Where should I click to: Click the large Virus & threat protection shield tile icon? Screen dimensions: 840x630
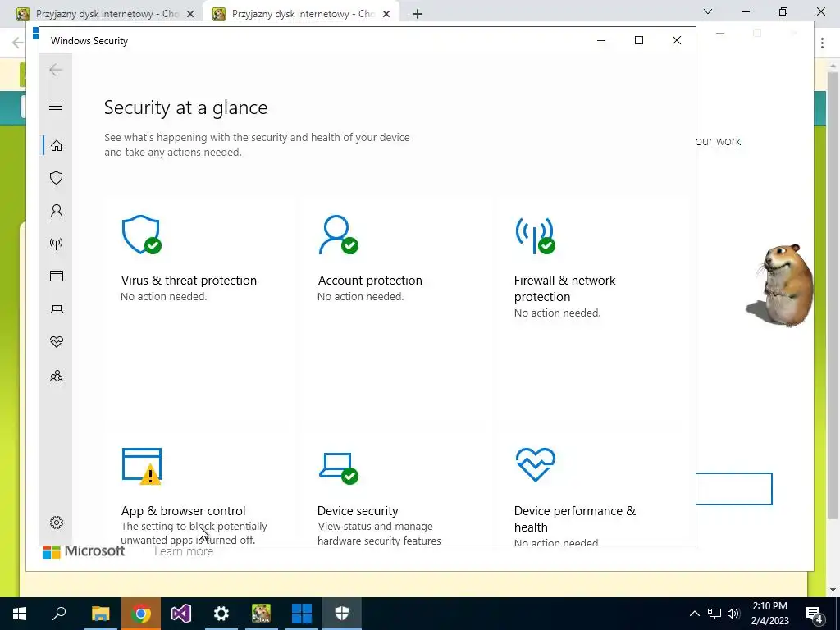(141, 234)
